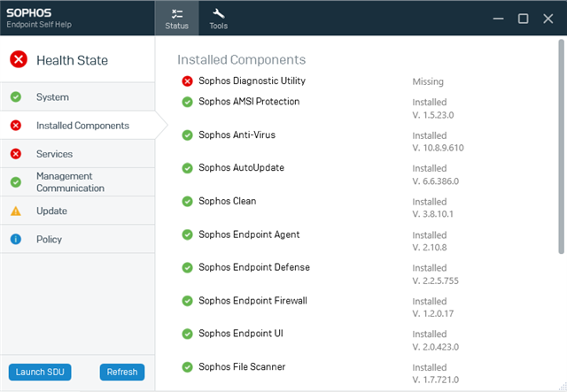Viewport: 567px width, 392px height.
Task: Click green check icon for Sophos File Scanner
Action: 187,367
